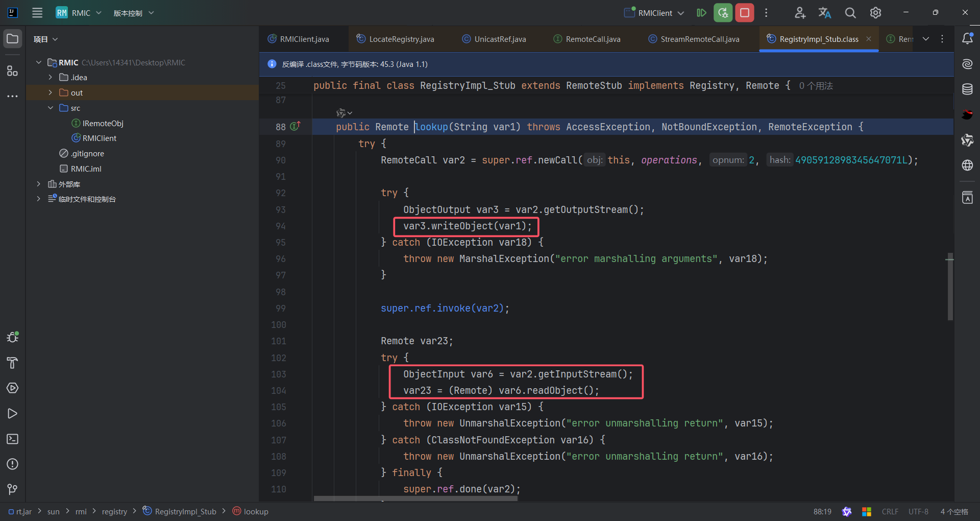Click cursor position 88:19 in status bar

[x=822, y=511]
